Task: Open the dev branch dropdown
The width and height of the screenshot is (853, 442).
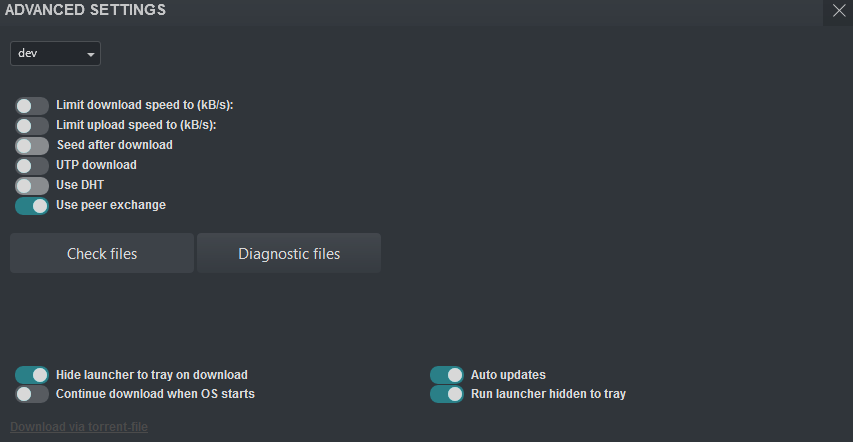Action: point(55,53)
